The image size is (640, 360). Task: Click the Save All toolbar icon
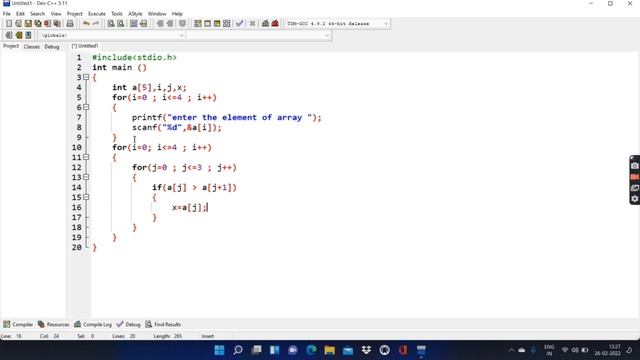[x=38, y=24]
